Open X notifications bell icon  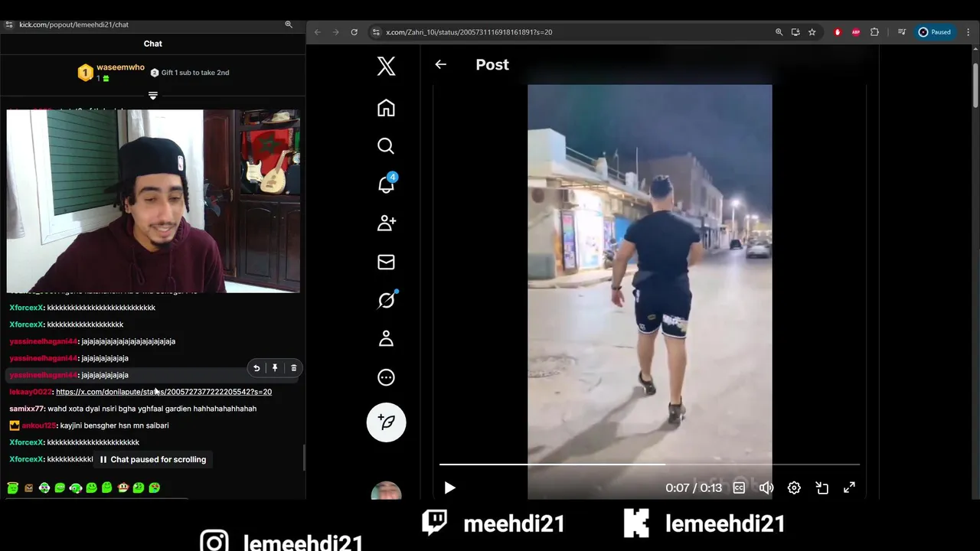(386, 184)
